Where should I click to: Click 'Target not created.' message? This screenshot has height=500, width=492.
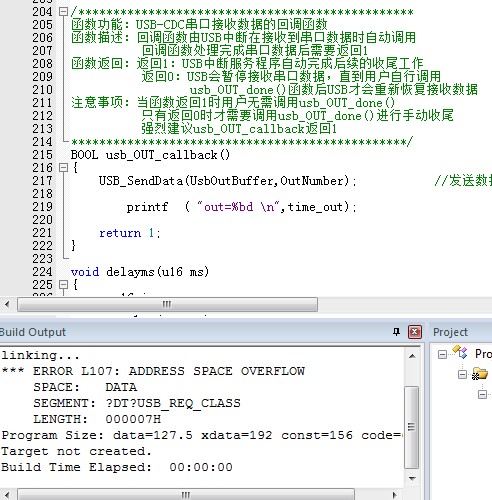[x=76, y=451]
